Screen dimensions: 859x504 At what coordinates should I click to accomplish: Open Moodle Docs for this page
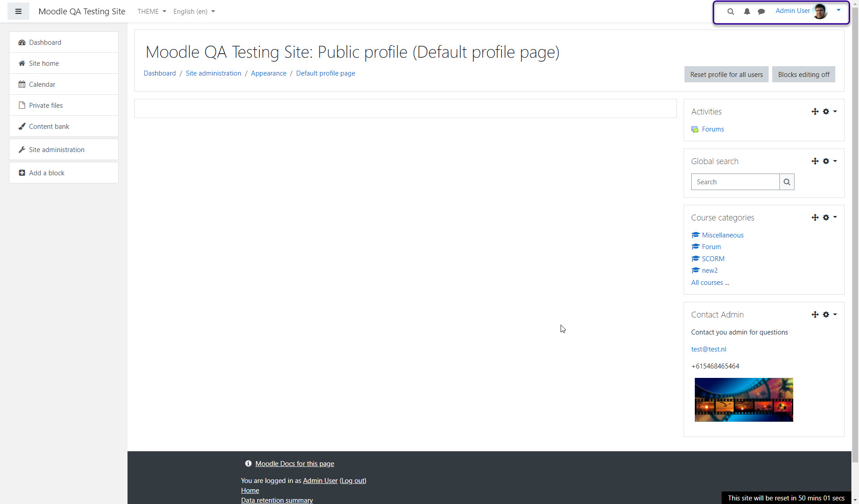point(295,464)
